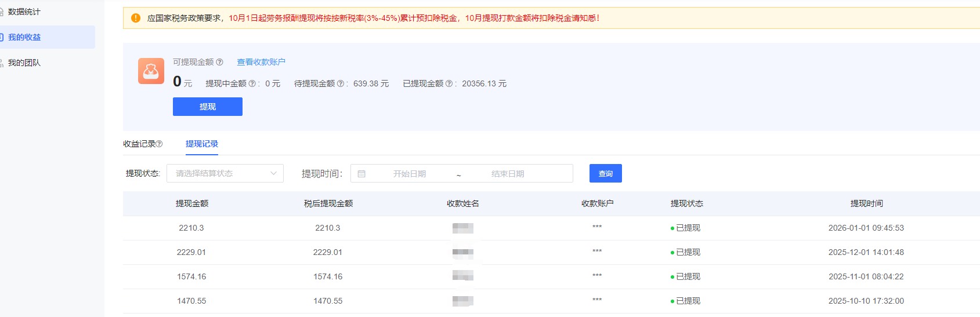Click the 查询 search button
This screenshot has width=980, height=317.
[605, 173]
